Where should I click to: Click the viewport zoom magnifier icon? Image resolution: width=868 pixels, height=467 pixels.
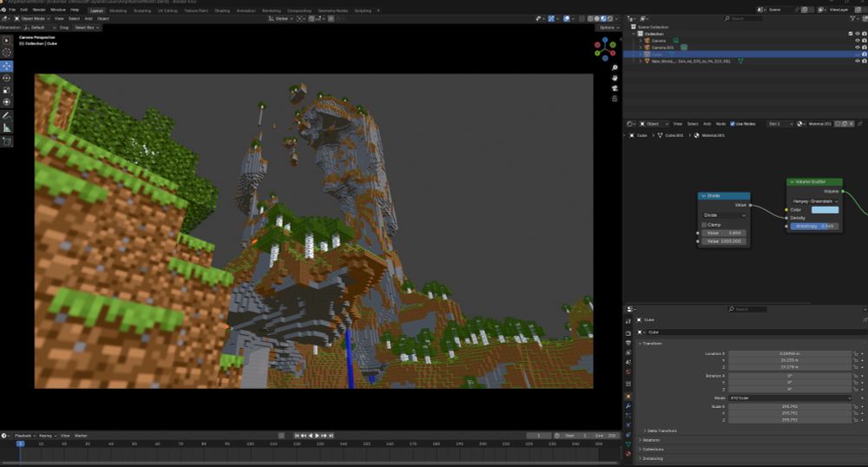(615, 68)
